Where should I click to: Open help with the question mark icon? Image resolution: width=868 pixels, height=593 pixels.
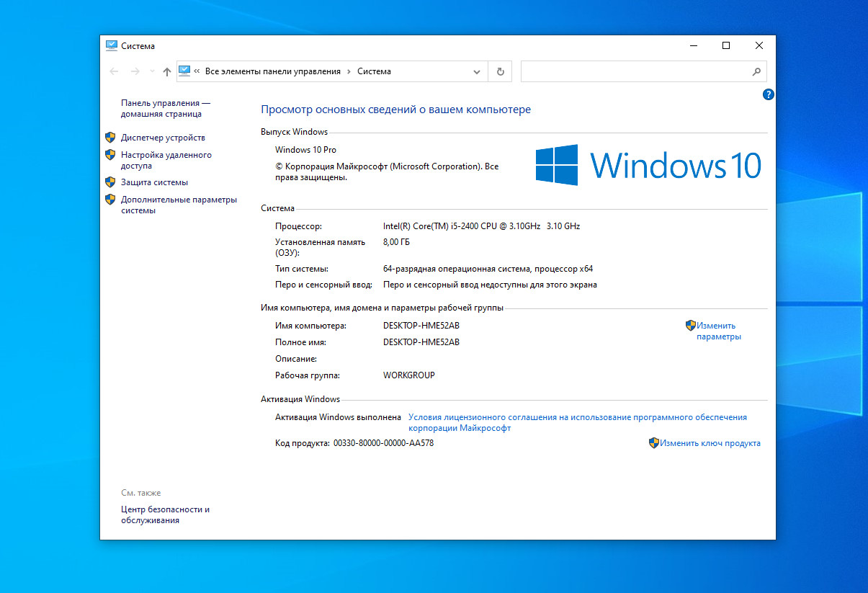click(768, 94)
